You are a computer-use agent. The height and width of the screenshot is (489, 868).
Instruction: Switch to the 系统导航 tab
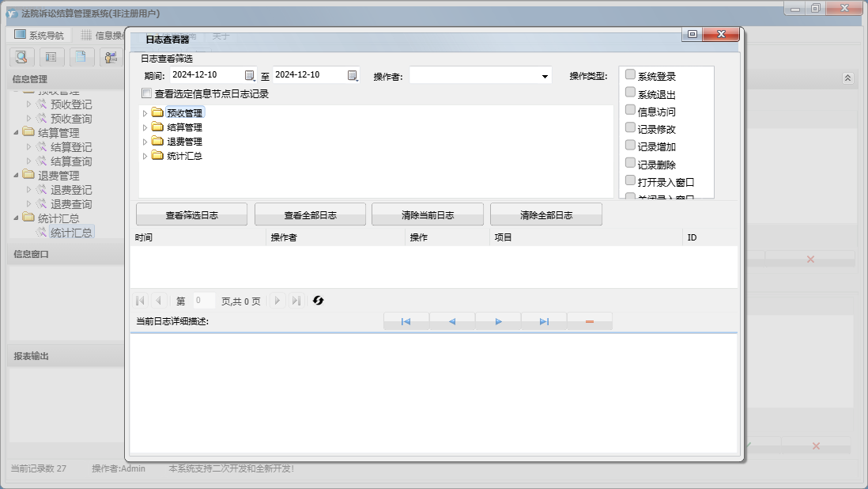pos(41,36)
